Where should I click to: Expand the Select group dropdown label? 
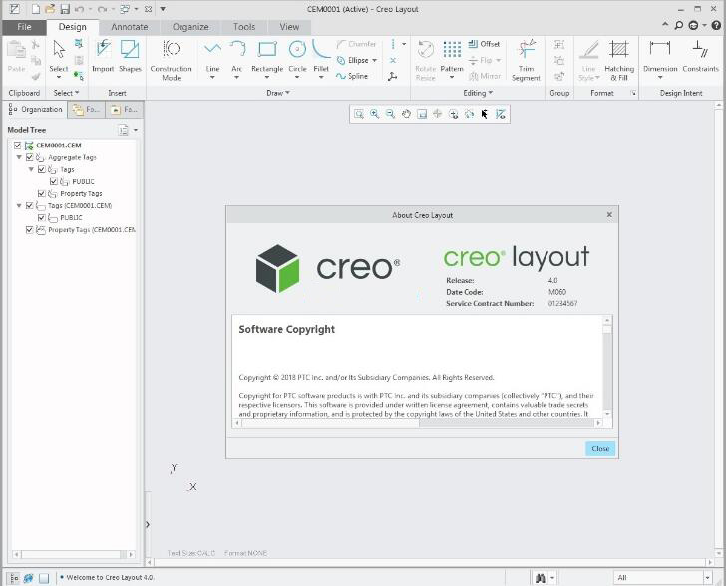point(66,93)
